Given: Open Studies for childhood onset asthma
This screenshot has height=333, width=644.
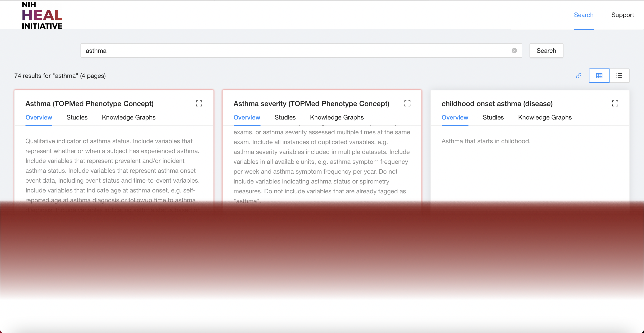Looking at the screenshot, I should (x=493, y=117).
